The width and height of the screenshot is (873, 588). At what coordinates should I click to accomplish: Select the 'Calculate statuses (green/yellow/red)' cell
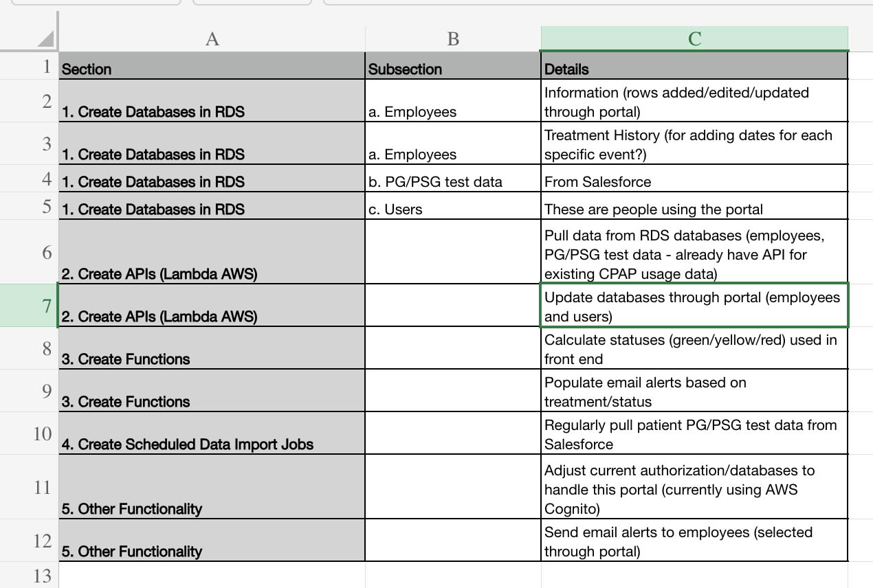pos(694,349)
